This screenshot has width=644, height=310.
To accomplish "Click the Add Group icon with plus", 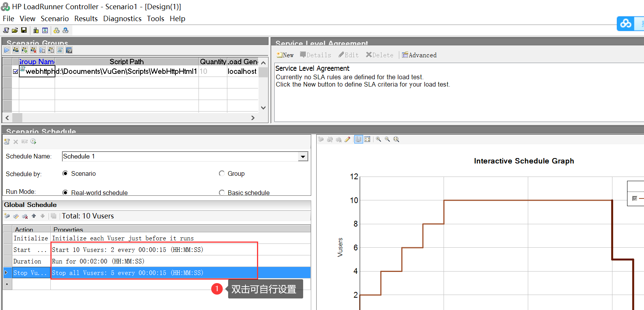I will coord(25,50).
